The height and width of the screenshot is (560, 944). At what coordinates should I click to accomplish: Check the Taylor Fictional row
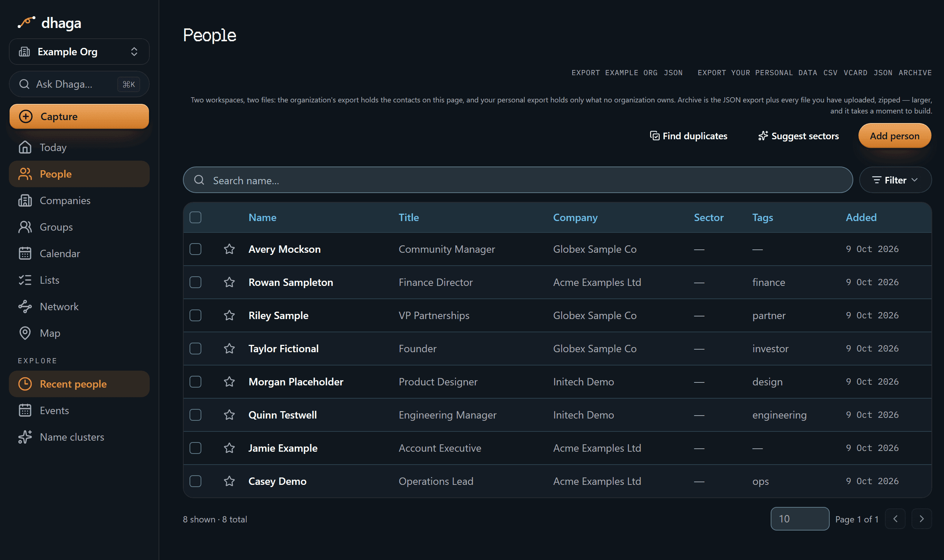point(195,349)
